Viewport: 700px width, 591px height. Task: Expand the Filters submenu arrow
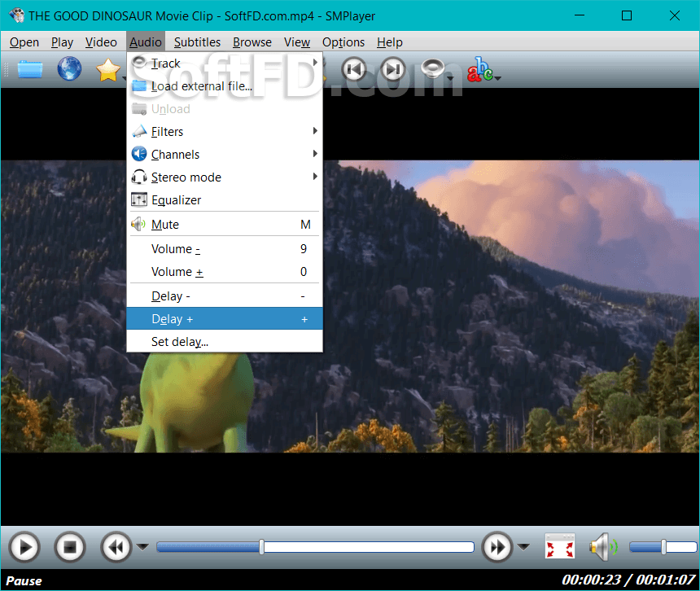coord(315,131)
